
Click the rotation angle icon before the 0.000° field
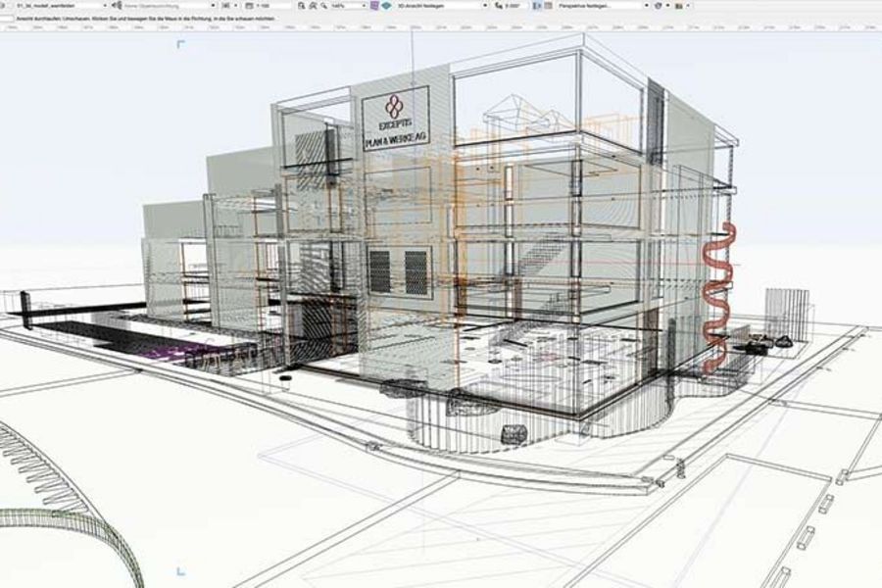pyautogui.click(x=497, y=5)
